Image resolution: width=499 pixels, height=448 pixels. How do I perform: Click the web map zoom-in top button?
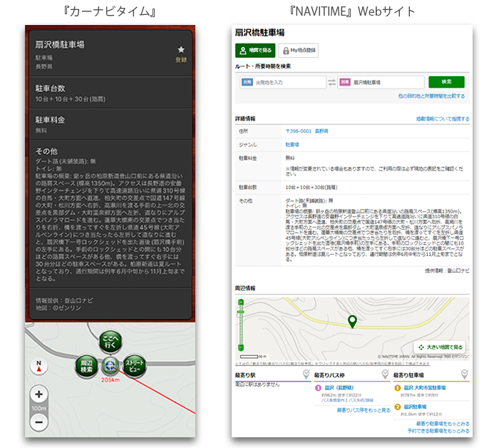[241, 302]
